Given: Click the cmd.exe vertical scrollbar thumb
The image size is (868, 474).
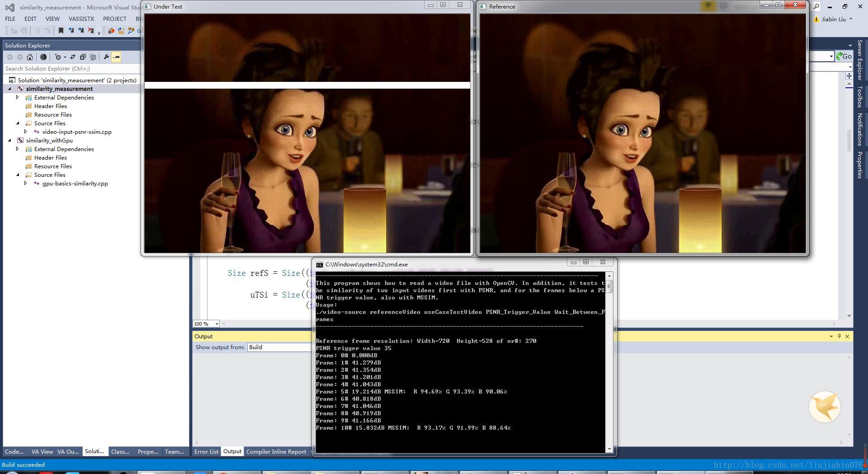Looking at the screenshot, I should tap(609, 286).
